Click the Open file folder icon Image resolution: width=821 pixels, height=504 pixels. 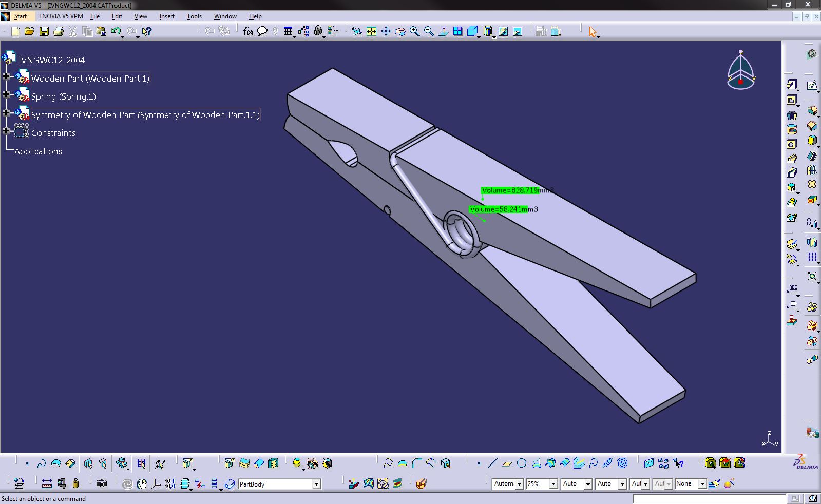[x=30, y=31]
